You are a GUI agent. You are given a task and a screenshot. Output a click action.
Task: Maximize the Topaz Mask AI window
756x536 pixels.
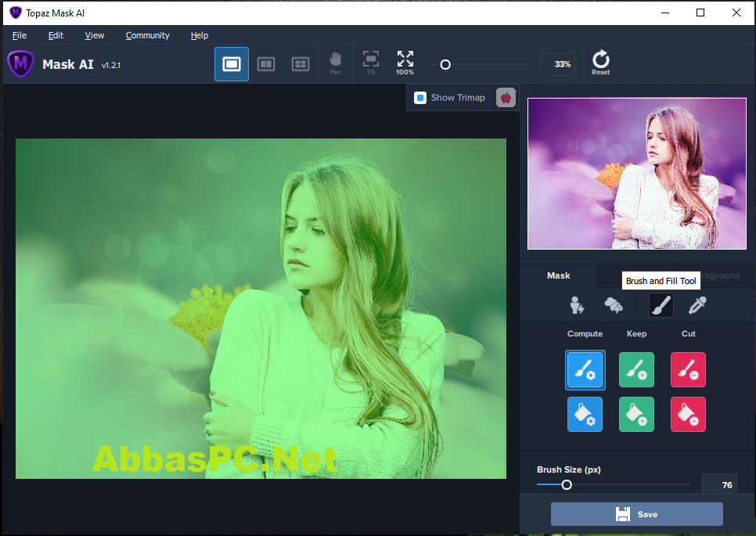click(x=700, y=13)
